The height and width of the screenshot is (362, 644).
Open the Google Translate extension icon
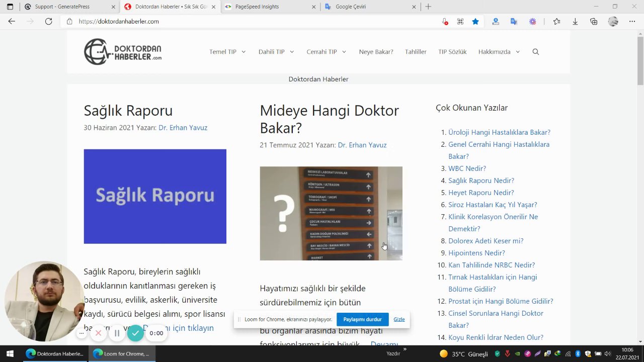point(514,22)
